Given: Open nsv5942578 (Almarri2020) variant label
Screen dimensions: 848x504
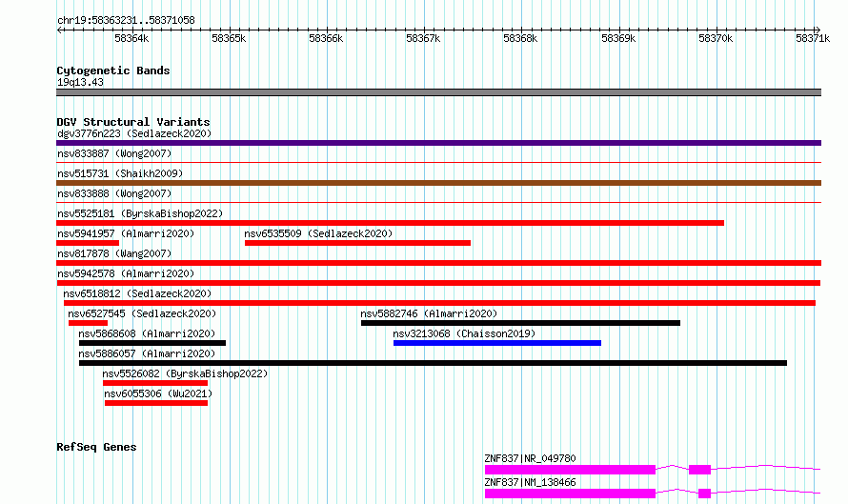Looking at the screenshot, I should pyautogui.click(x=126, y=273).
